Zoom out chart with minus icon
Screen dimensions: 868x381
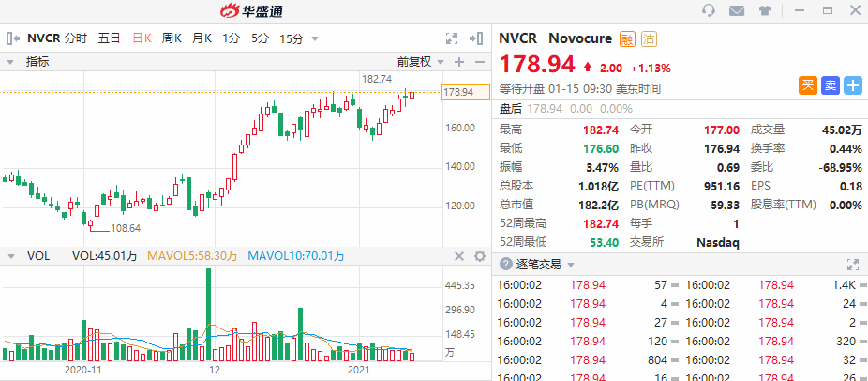pos(479,62)
